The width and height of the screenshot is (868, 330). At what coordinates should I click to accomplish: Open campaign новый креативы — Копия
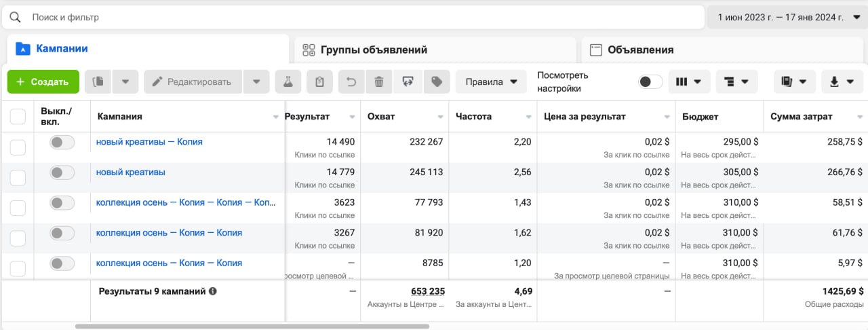149,142
